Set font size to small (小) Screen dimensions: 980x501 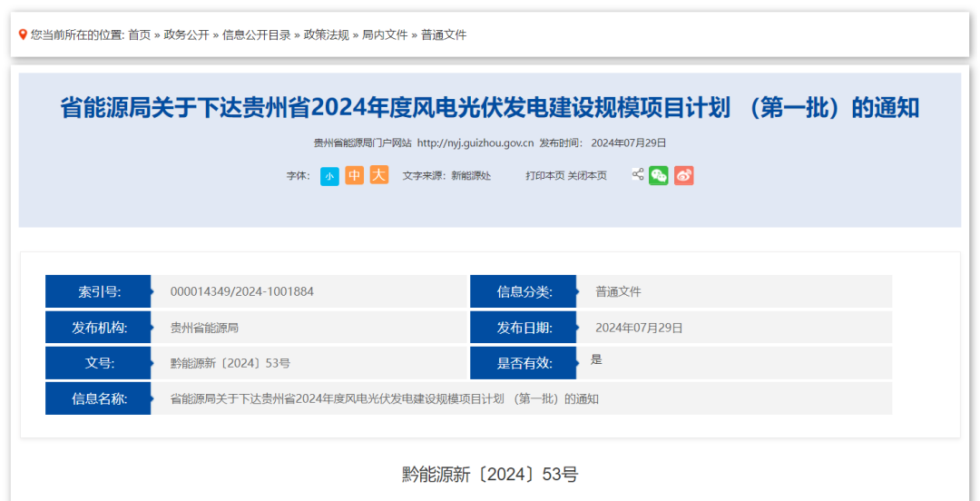coord(329,176)
